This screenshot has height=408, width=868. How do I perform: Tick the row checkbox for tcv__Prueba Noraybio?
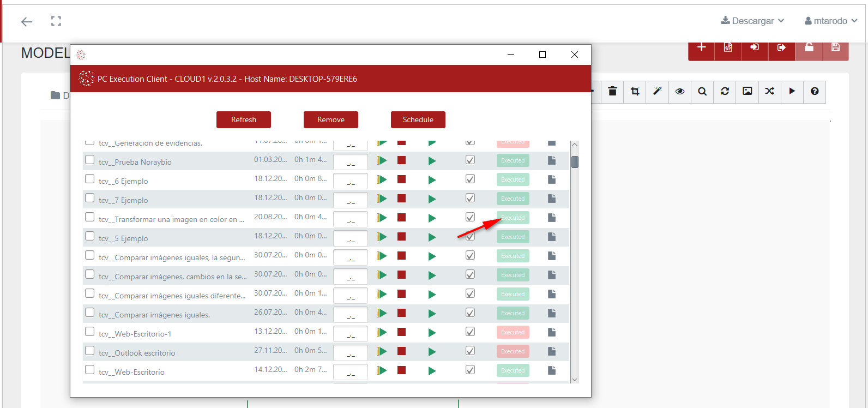(x=90, y=160)
